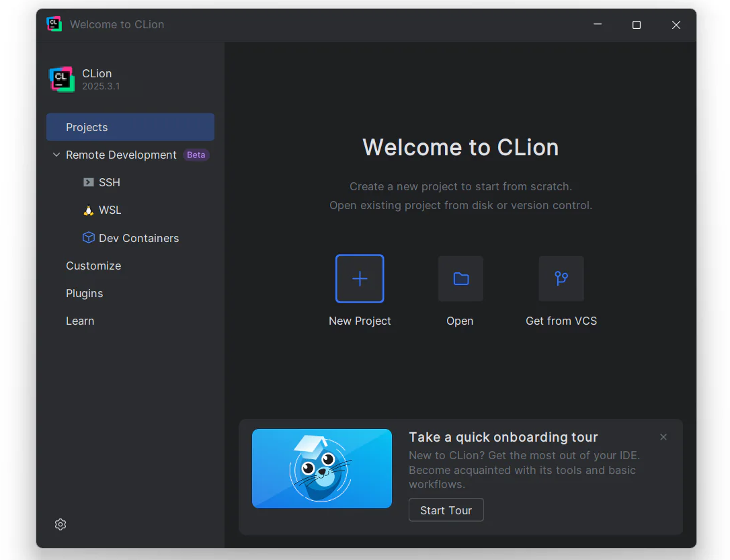Screen dimensions: 730x560
Task: Open the Plugins section
Action: click(x=84, y=293)
